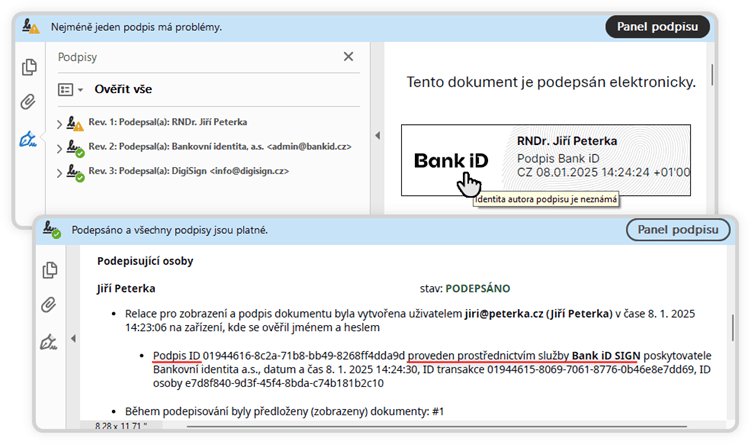
Task: Click underlined 'Podpis ID' text
Action: [x=176, y=356]
